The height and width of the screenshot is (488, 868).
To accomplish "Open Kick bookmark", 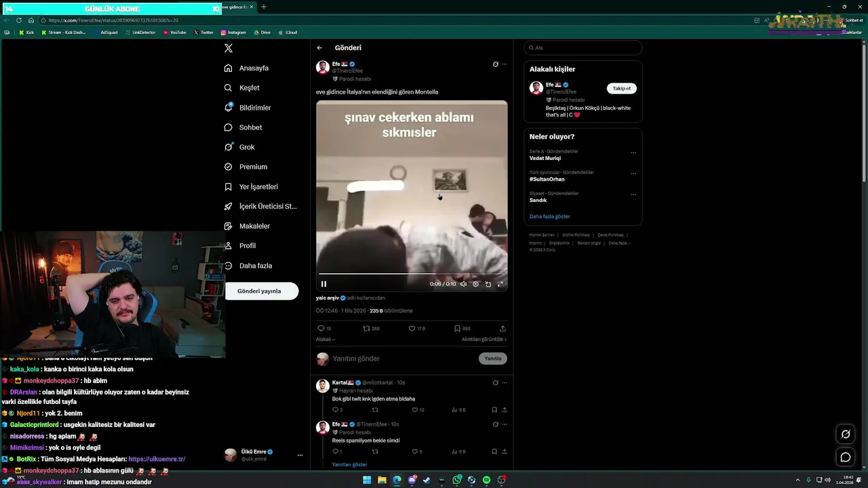I will point(26,33).
